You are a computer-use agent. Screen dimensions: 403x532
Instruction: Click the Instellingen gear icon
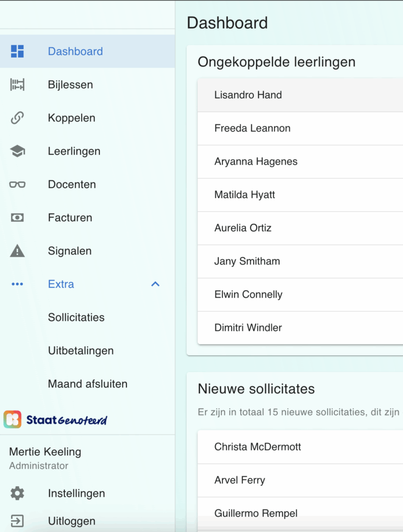[17, 494]
